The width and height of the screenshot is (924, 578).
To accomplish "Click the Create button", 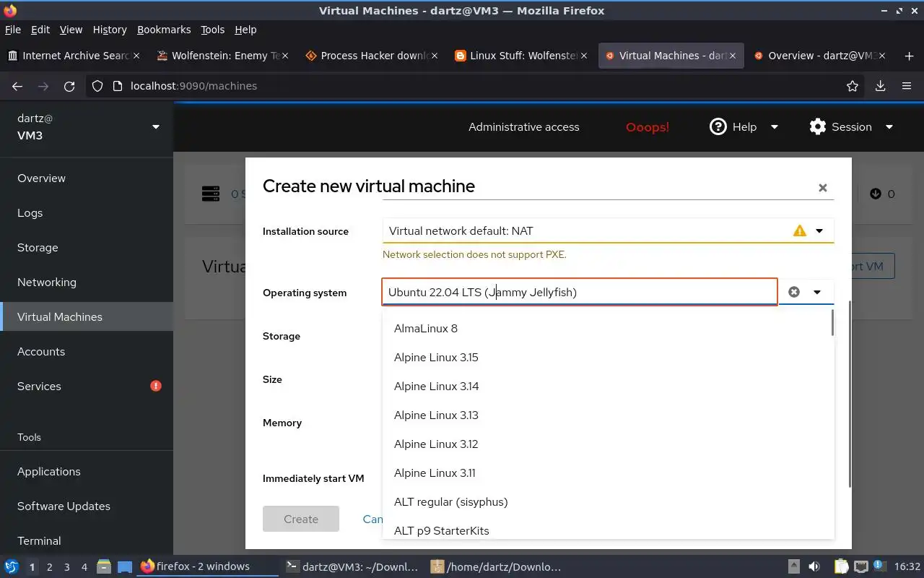I will [301, 519].
